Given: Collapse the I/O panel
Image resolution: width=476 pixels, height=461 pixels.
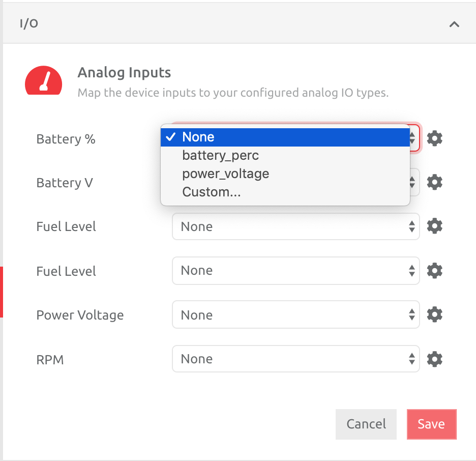Looking at the screenshot, I should pyautogui.click(x=454, y=23).
